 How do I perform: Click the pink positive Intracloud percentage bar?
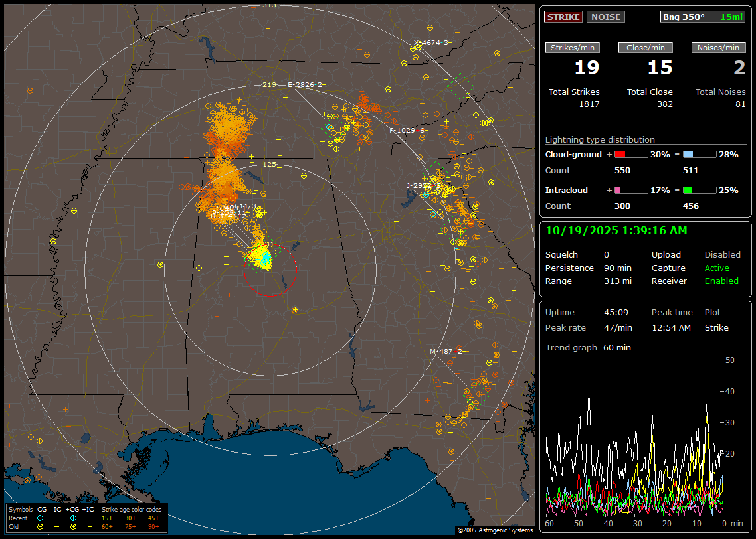coord(630,190)
